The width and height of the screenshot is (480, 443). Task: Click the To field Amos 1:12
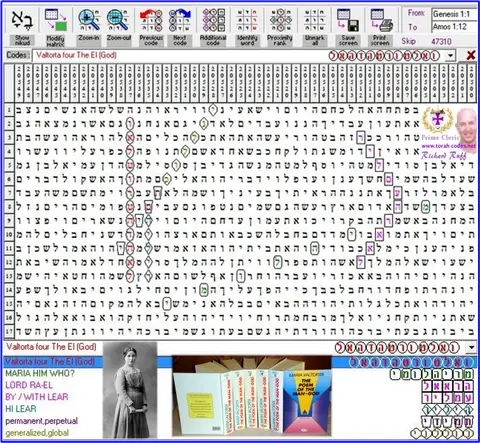pyautogui.click(x=454, y=26)
